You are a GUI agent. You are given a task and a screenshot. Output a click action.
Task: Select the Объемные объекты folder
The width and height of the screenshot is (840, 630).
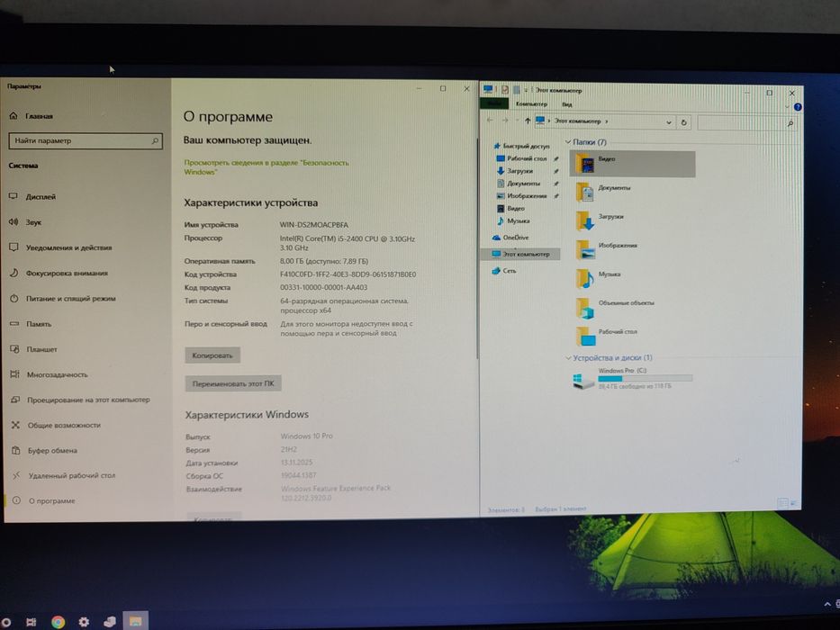(x=615, y=307)
